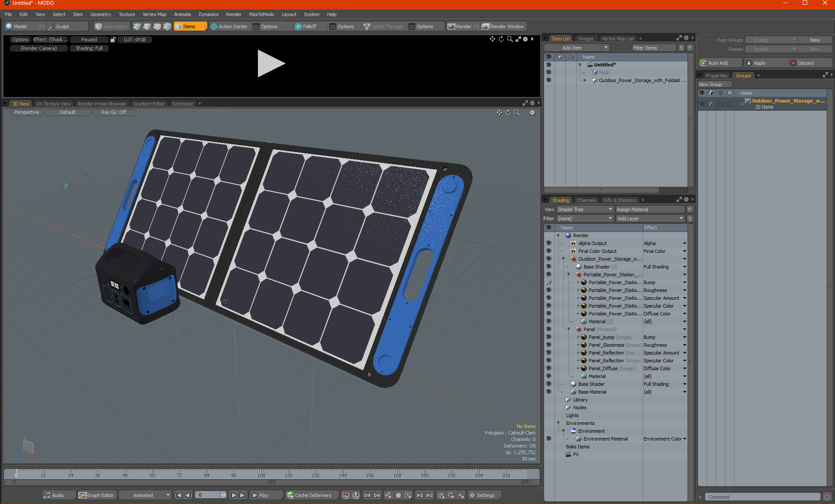
Task: Toggle visibility of Final Color Output layer
Action: click(548, 251)
